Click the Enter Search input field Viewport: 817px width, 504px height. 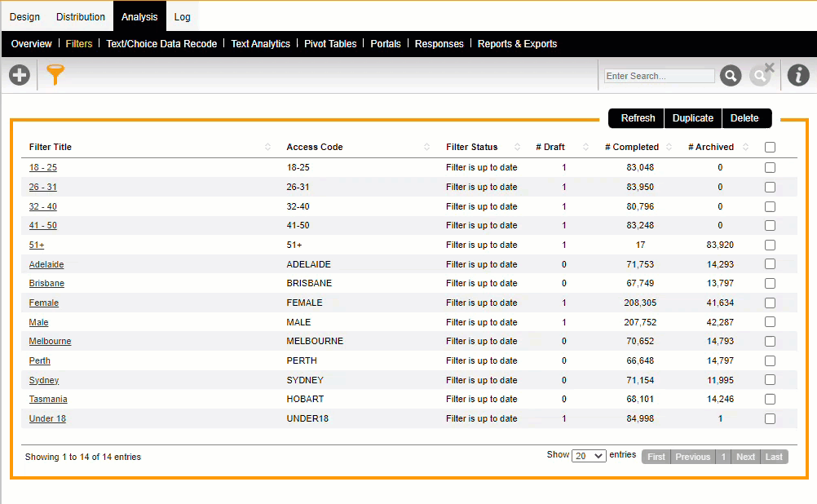point(659,76)
